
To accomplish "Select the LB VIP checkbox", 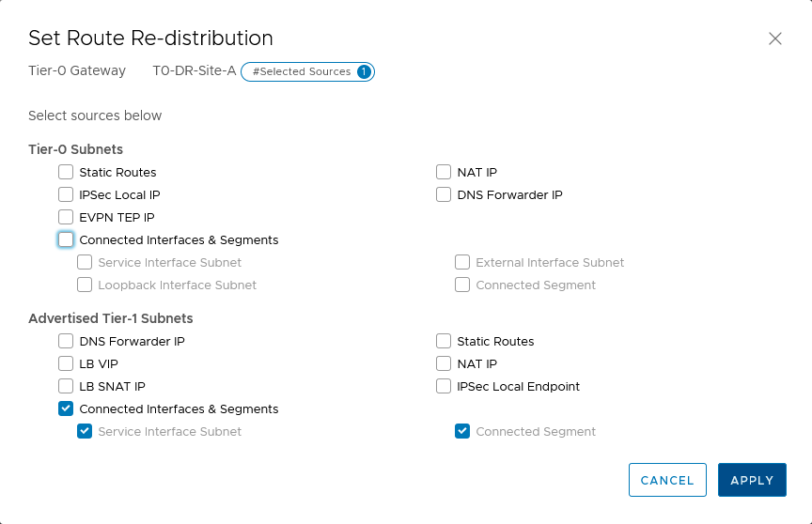I will [x=66, y=363].
